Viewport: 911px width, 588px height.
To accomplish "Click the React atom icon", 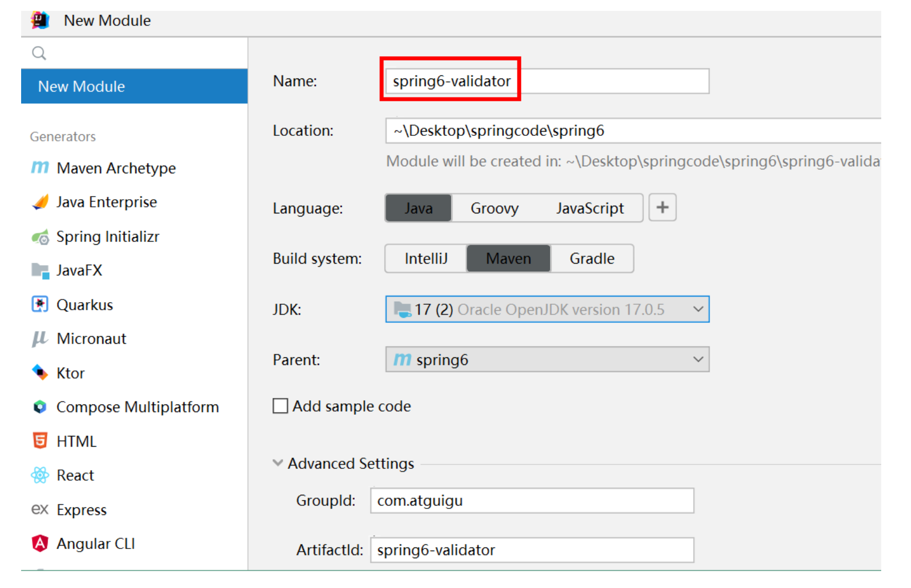I will point(40,475).
